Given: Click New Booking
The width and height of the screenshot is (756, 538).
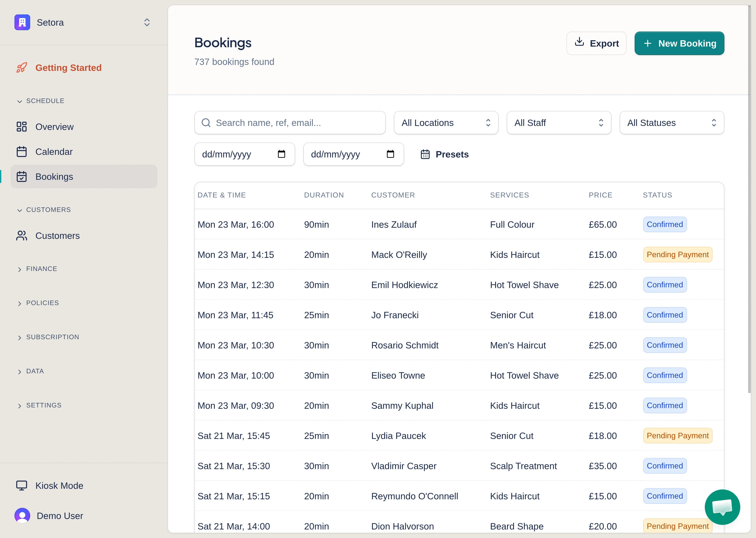Looking at the screenshot, I should click(679, 43).
